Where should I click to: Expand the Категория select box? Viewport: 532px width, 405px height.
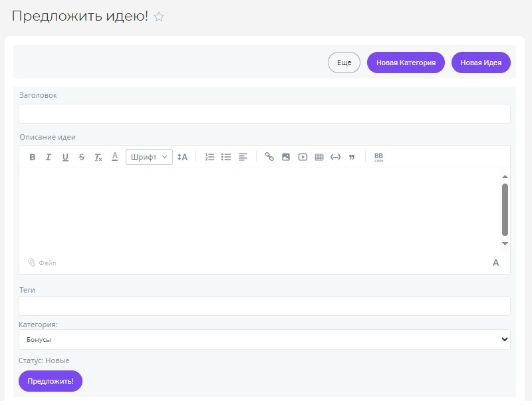pos(264,340)
